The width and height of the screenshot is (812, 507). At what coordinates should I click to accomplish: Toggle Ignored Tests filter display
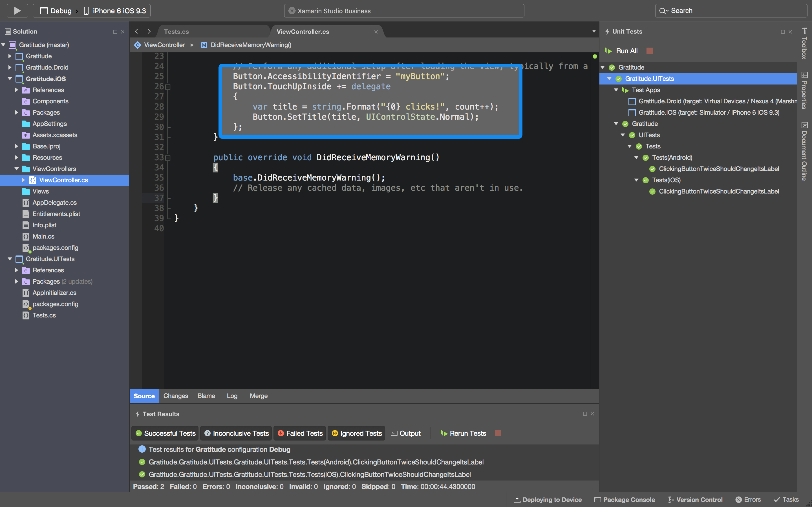click(x=356, y=433)
